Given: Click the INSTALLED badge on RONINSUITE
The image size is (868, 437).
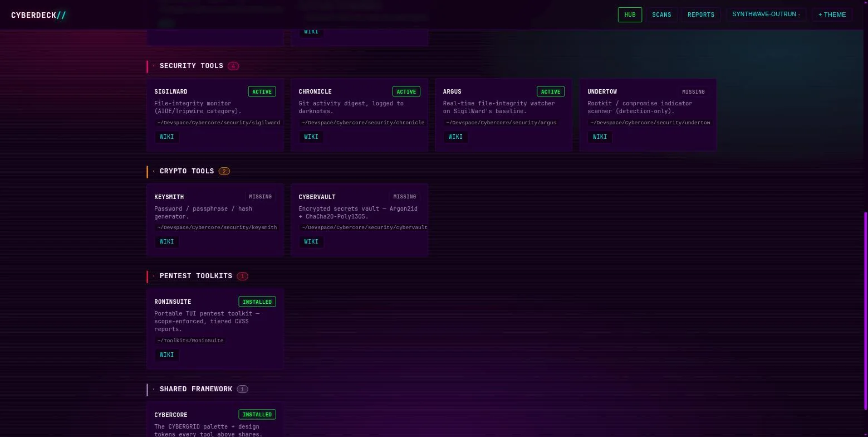Looking at the screenshot, I should (257, 302).
